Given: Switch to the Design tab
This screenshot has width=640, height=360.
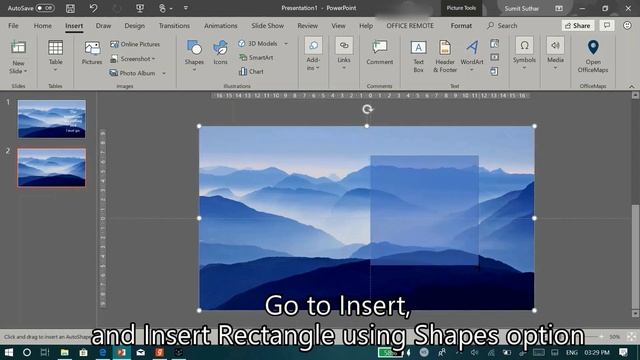Looking at the screenshot, I should (134, 25).
